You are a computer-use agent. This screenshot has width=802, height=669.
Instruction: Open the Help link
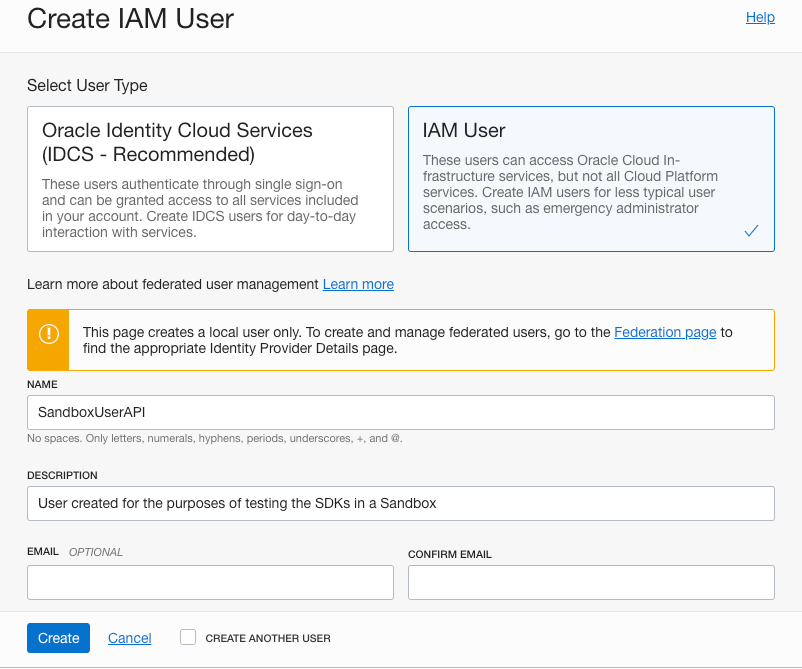pyautogui.click(x=760, y=17)
